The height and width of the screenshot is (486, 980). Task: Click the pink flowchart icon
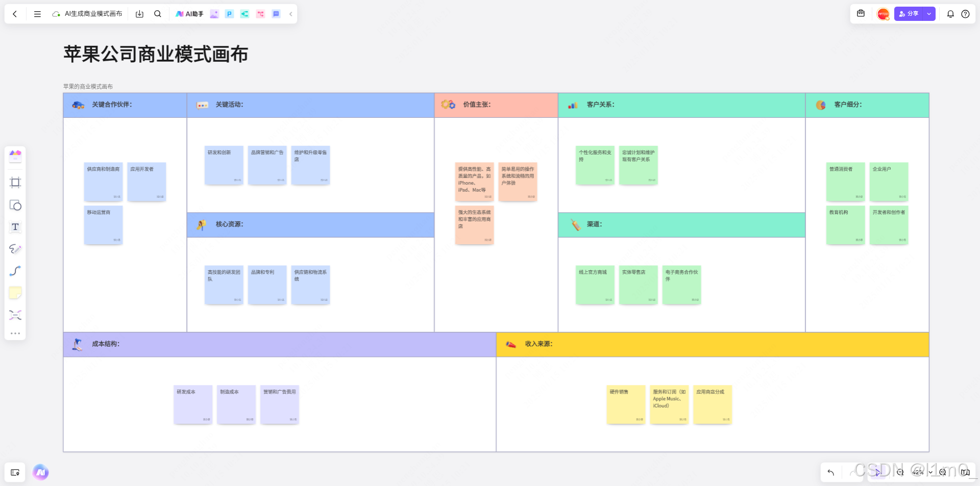pos(261,14)
